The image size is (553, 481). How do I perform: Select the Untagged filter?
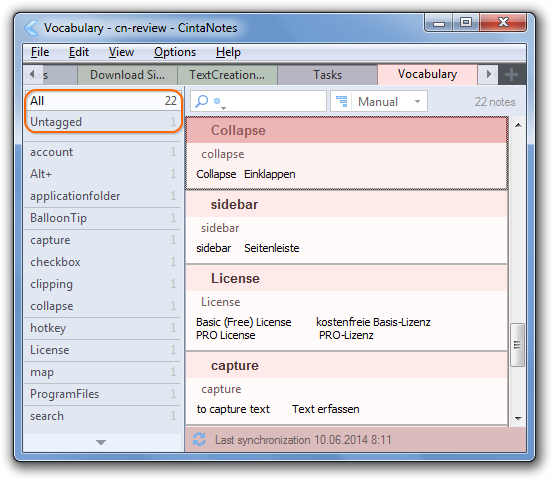pos(103,122)
